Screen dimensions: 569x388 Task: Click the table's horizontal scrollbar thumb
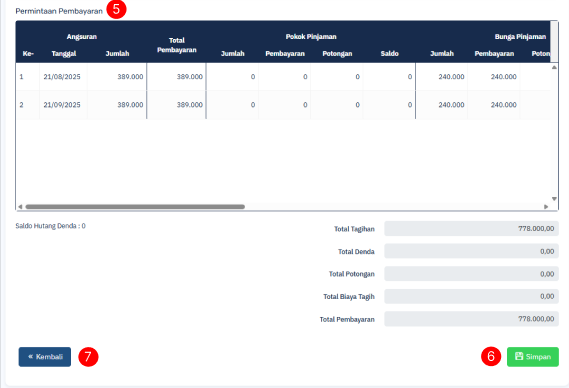(135, 207)
